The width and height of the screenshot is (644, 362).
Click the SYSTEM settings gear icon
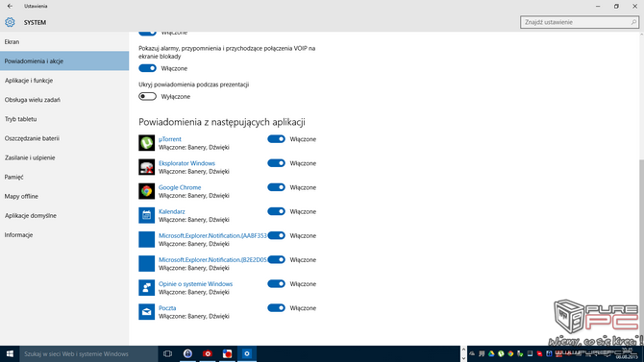coord(10,22)
